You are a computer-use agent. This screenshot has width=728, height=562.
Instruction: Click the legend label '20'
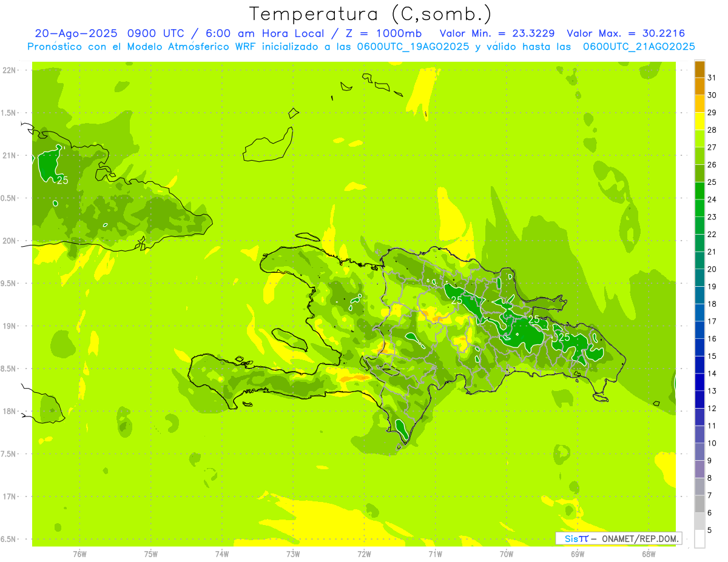(x=712, y=269)
